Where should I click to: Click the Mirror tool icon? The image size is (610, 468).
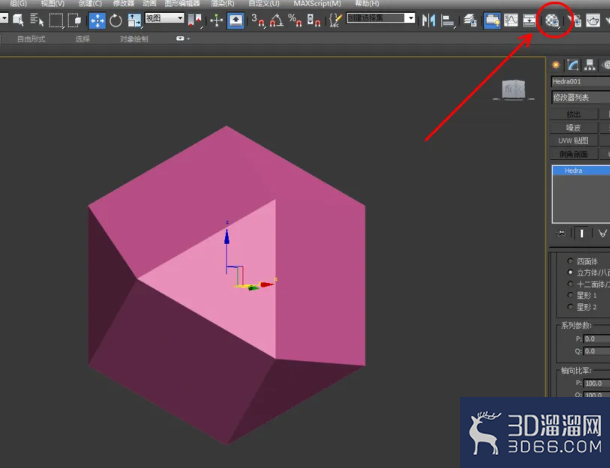coord(428,20)
